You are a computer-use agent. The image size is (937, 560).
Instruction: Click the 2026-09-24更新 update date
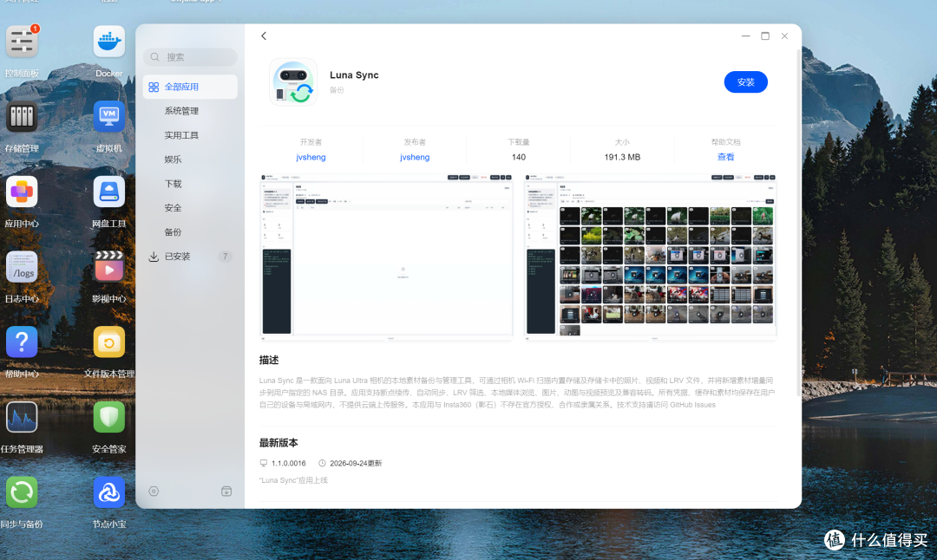pyautogui.click(x=356, y=463)
